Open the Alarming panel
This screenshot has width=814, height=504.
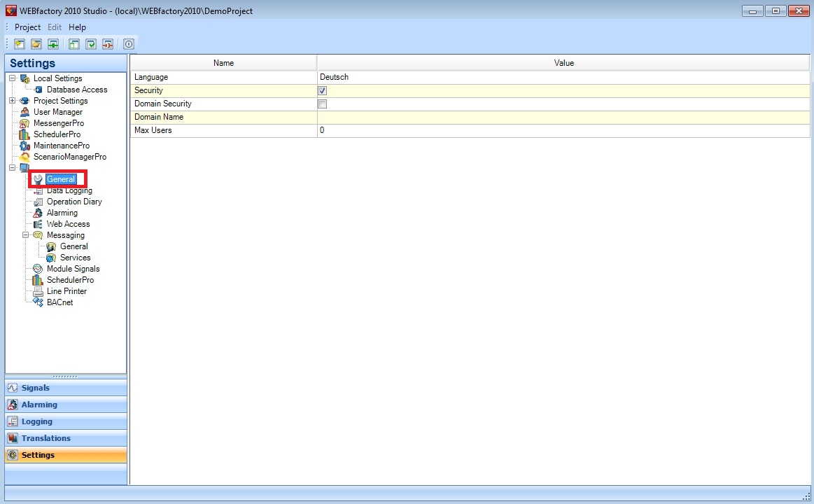pos(65,404)
